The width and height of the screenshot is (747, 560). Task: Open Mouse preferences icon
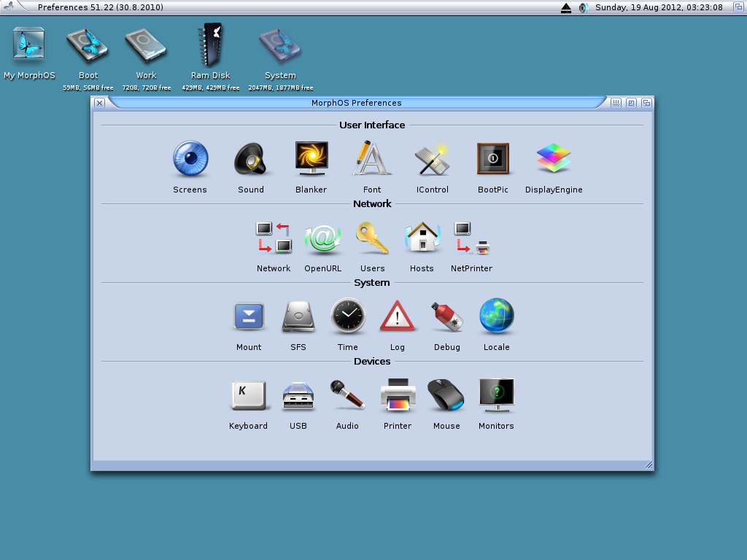tap(446, 394)
